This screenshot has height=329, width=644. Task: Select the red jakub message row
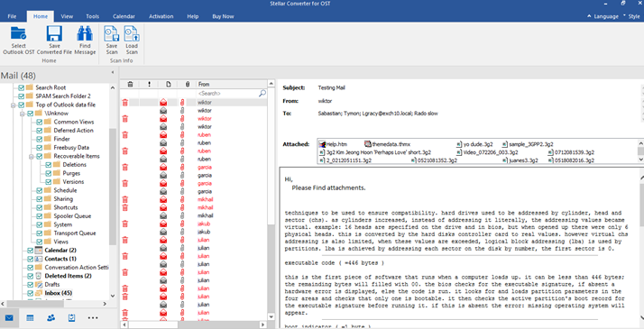(194, 224)
